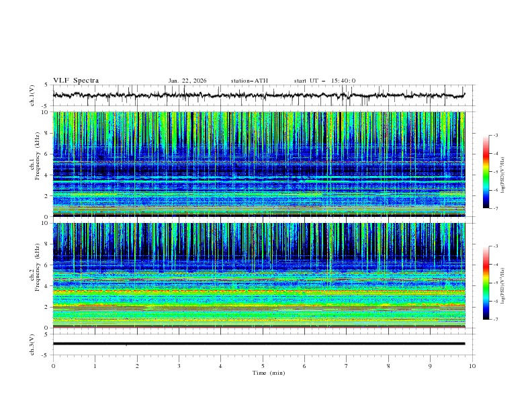Click the ch.1 voltage waveform trace
The width and height of the screenshot is (532, 411).
[259, 95]
